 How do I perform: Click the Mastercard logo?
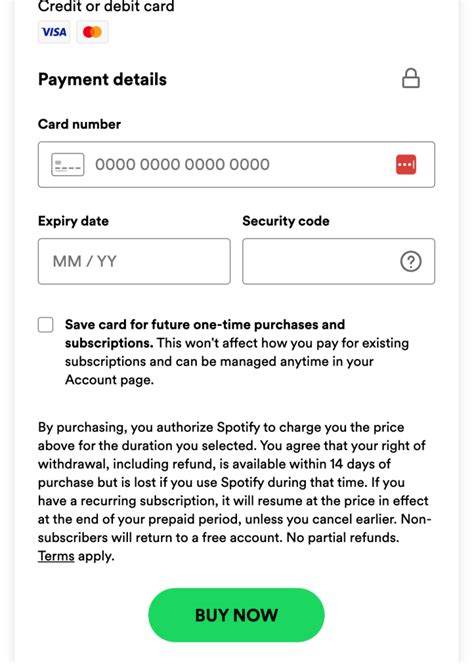pyautogui.click(x=92, y=32)
